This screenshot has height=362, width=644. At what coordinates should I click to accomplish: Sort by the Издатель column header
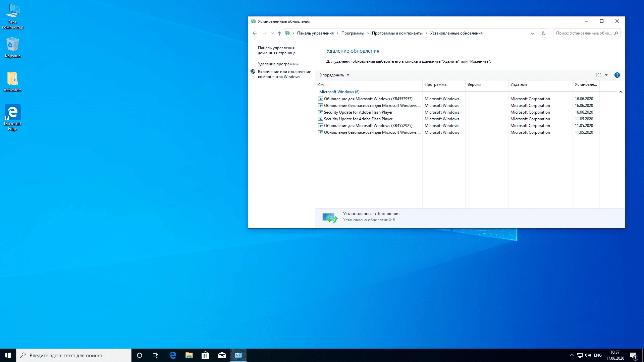(540, 84)
